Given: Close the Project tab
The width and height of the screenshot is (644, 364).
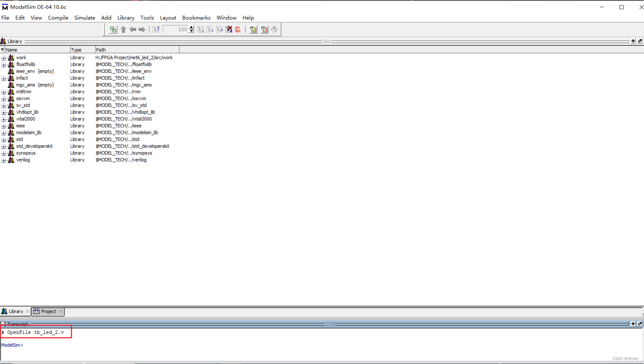Looking at the screenshot, I should click(x=61, y=312).
